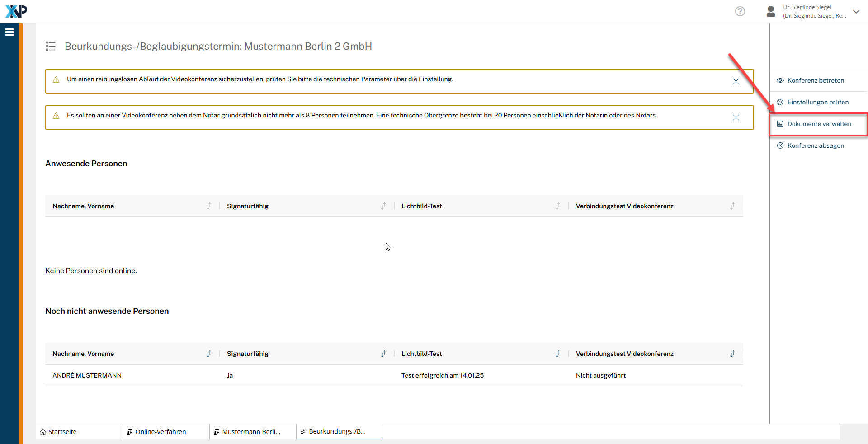The width and height of the screenshot is (868, 444).
Task: Open Dokumente verwalten
Action: pos(819,124)
